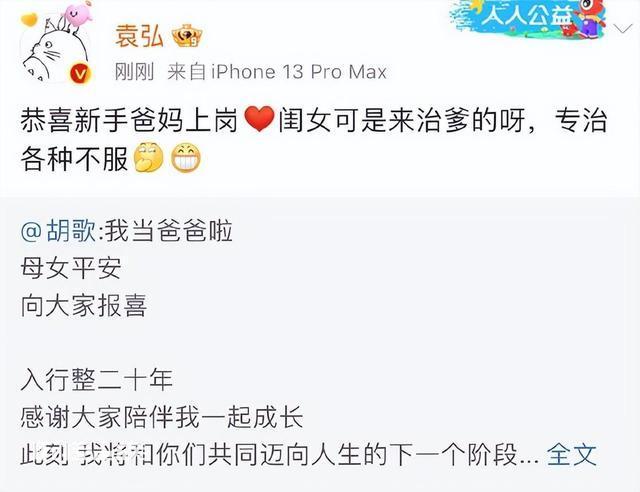Open the @胡歌 mention link

coord(59,231)
